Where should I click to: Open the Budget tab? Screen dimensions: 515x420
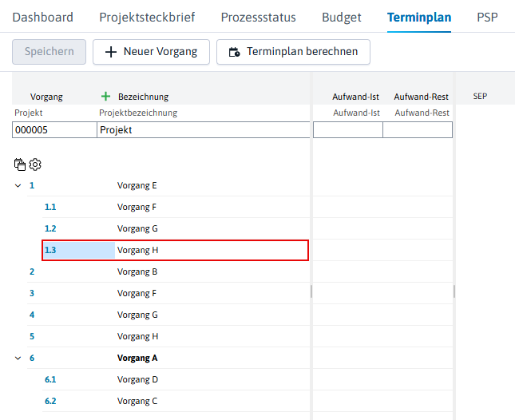point(342,17)
